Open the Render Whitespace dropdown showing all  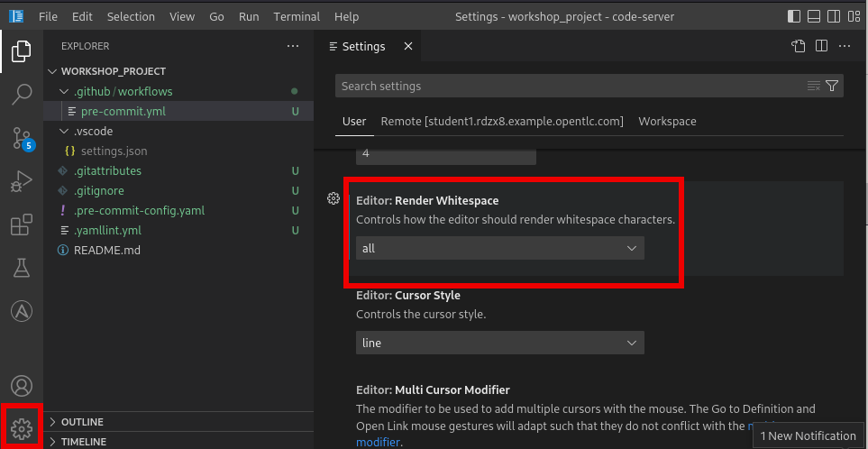(x=500, y=248)
